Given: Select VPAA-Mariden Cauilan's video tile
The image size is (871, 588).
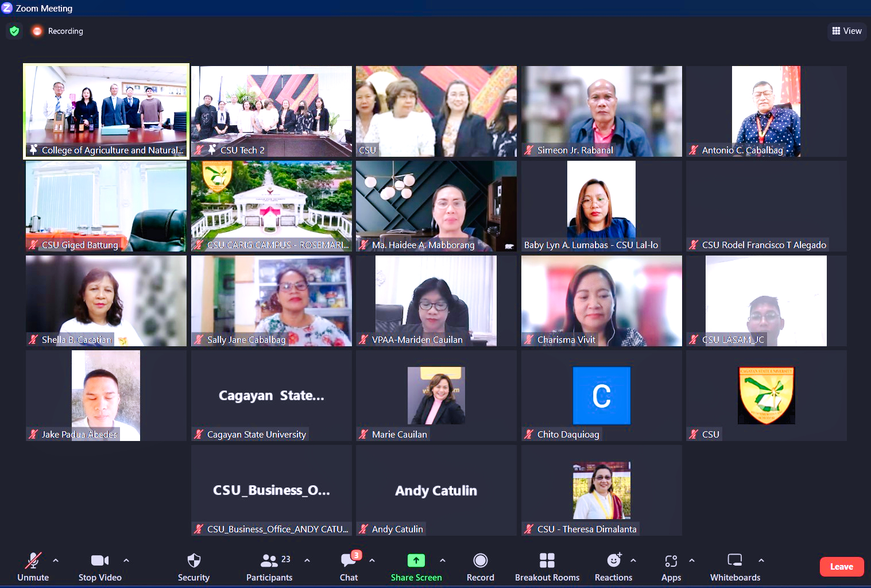Looking at the screenshot, I should [x=436, y=301].
